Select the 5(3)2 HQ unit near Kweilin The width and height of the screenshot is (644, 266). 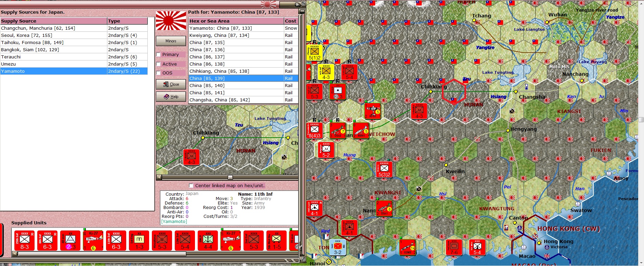click(x=384, y=170)
